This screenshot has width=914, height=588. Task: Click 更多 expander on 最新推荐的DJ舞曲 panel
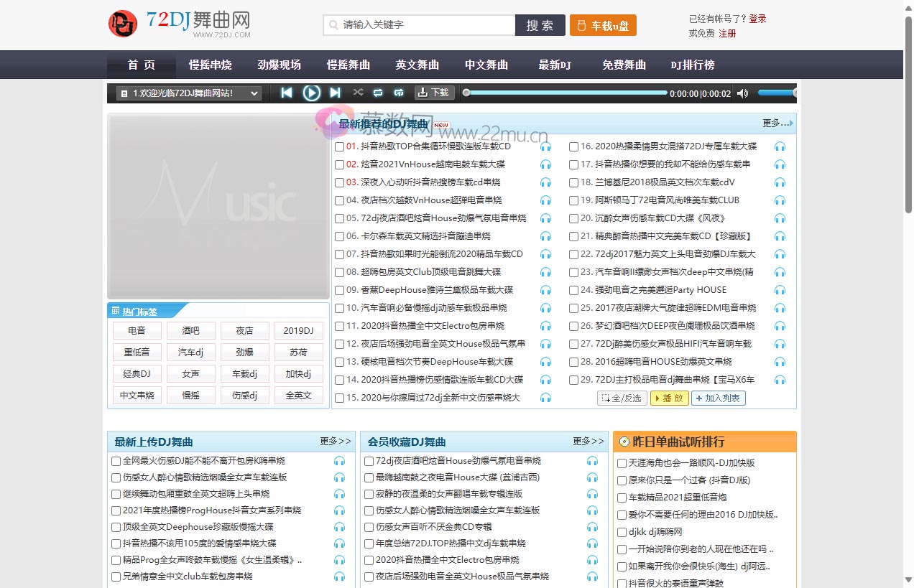point(775,123)
